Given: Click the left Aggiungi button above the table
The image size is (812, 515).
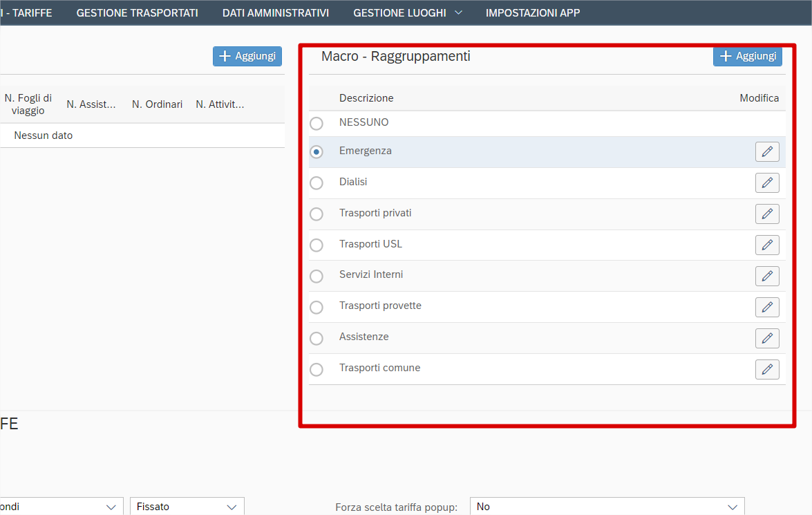Looking at the screenshot, I should [x=247, y=57].
